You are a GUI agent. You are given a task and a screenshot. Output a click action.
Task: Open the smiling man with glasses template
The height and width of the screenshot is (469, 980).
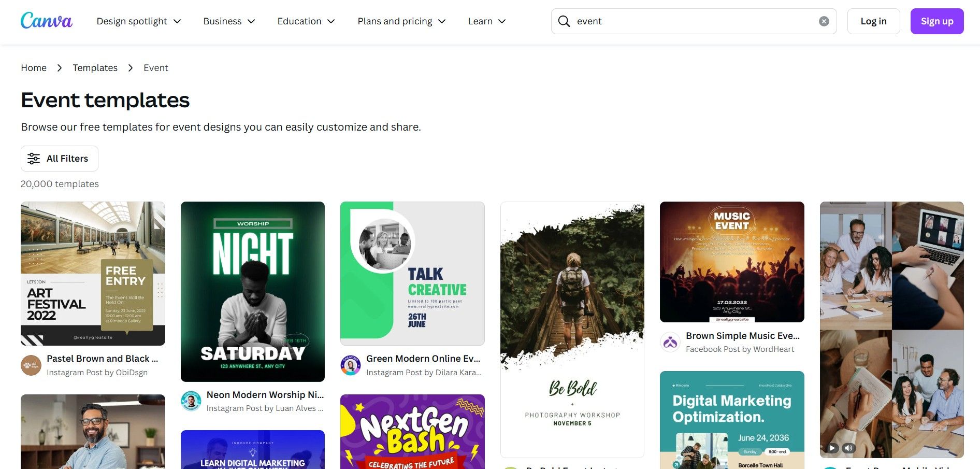pyautogui.click(x=93, y=432)
